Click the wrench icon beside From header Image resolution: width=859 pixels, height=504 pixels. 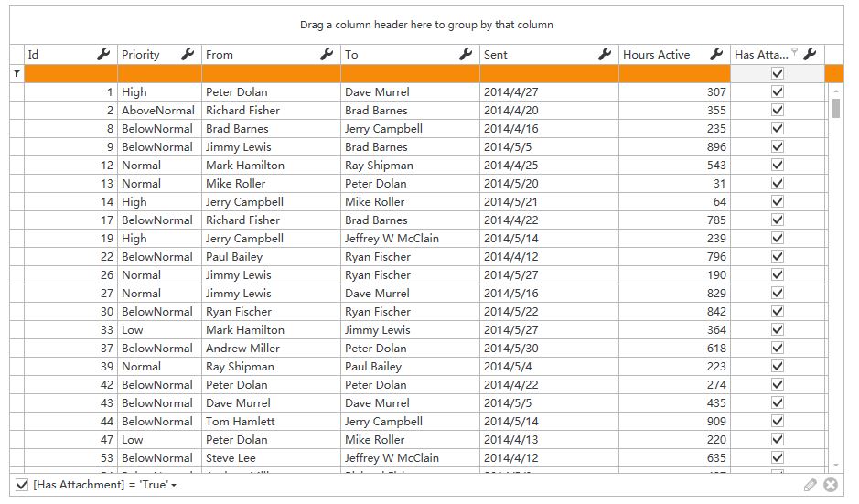(327, 54)
